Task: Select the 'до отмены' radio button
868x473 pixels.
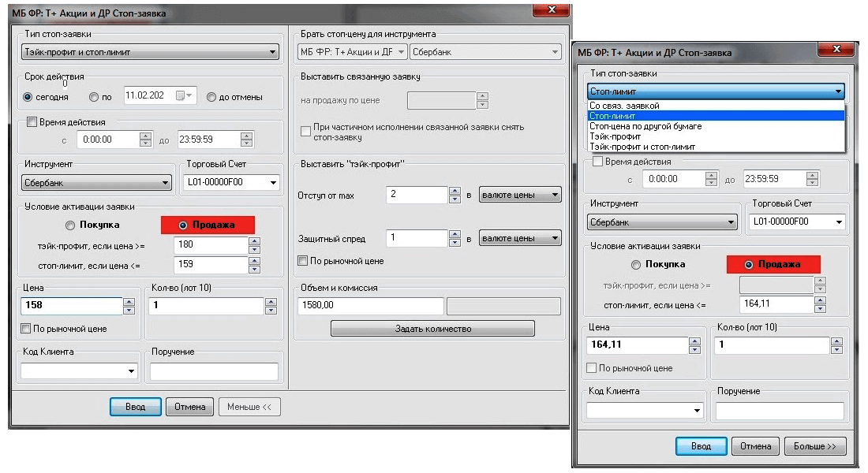Action: 211,97
